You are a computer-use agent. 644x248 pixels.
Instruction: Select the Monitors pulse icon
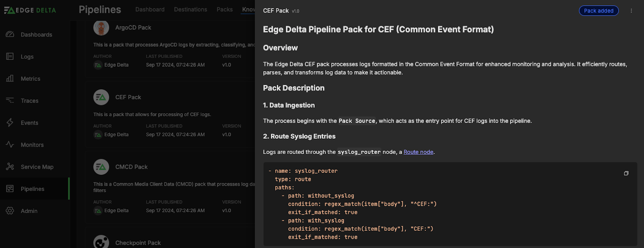10,145
